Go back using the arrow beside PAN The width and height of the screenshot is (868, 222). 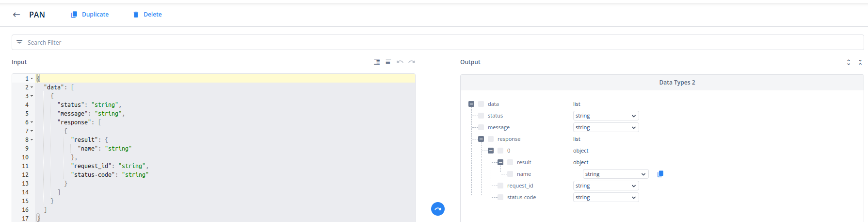(x=16, y=15)
